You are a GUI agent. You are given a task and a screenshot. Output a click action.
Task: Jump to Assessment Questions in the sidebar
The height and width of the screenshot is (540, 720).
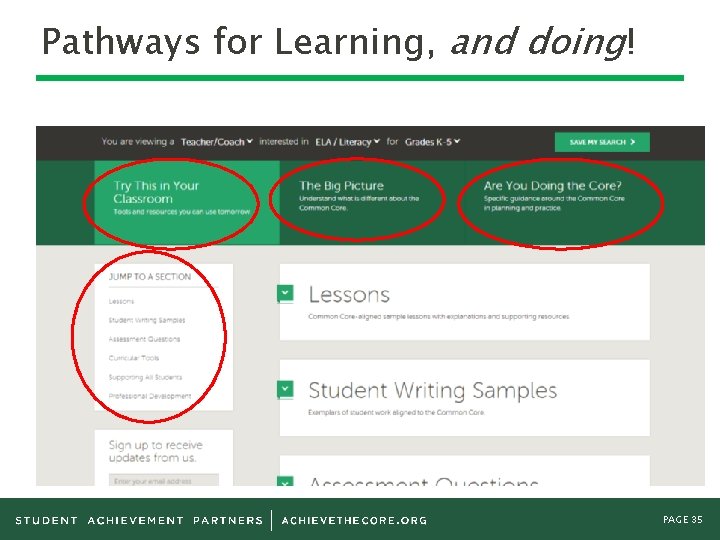point(144,339)
